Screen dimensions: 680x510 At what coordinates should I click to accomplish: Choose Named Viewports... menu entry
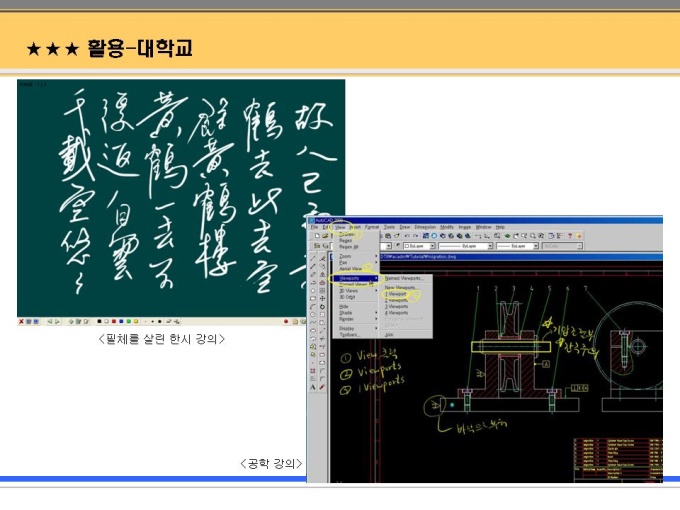403,278
